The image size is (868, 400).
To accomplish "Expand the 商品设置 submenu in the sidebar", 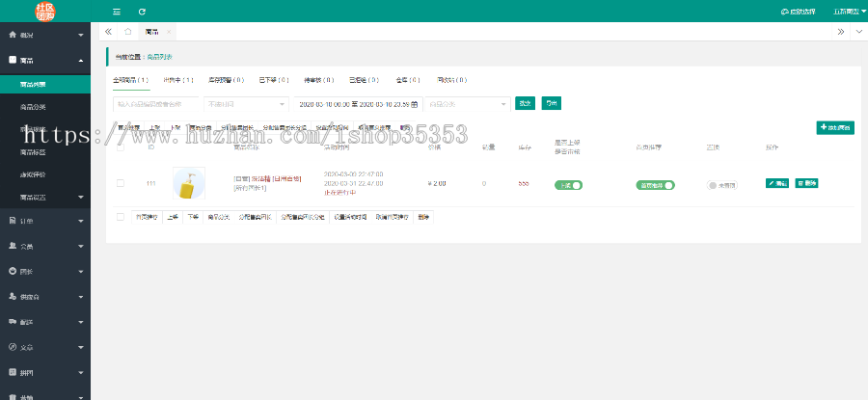I will tap(44, 197).
